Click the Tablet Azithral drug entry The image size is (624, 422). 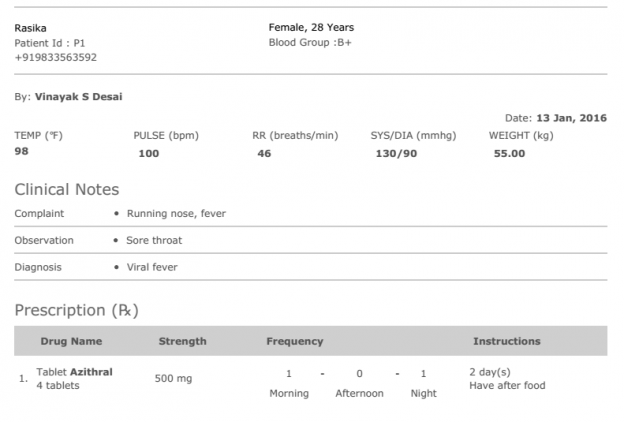pos(74,372)
